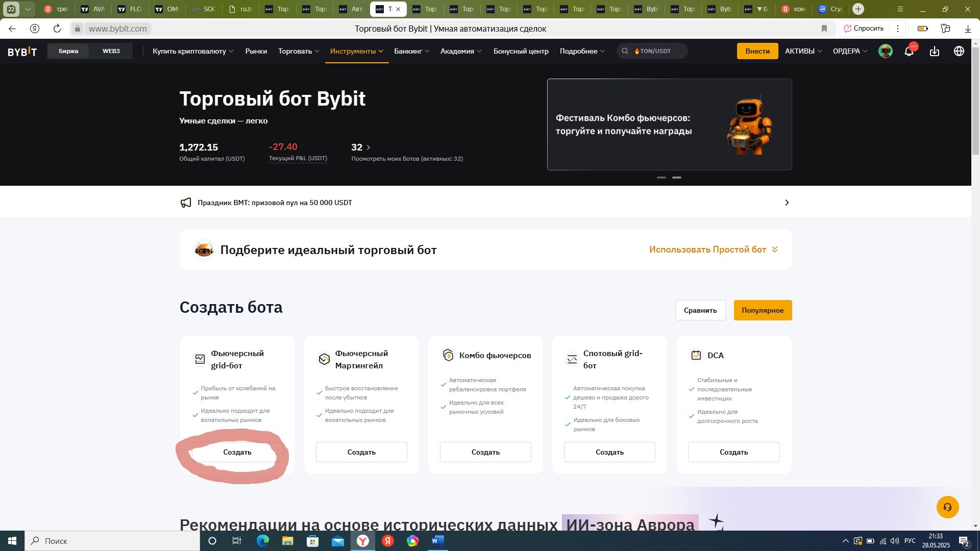Create a Фьючерсный Мартингейл bot
980x551 pixels.
click(x=361, y=452)
